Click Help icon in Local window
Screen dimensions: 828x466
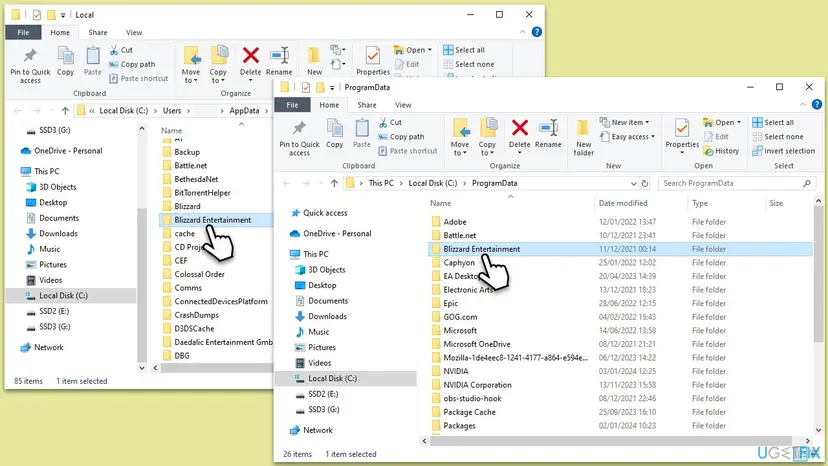click(x=537, y=32)
